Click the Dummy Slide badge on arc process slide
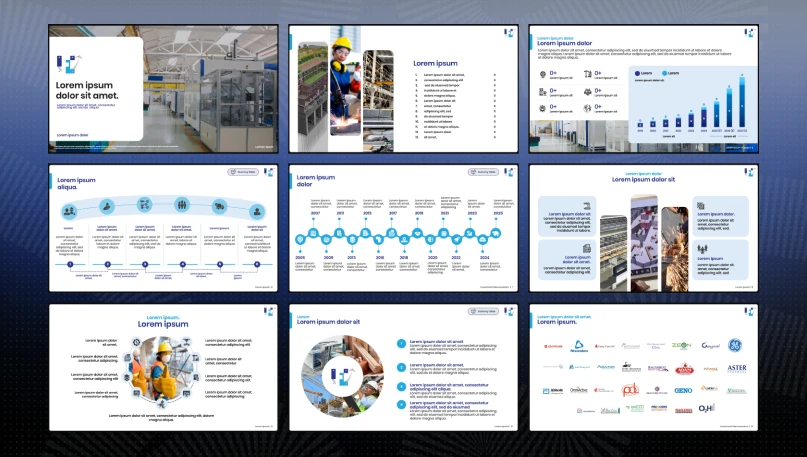The image size is (807, 457). pos(243,172)
